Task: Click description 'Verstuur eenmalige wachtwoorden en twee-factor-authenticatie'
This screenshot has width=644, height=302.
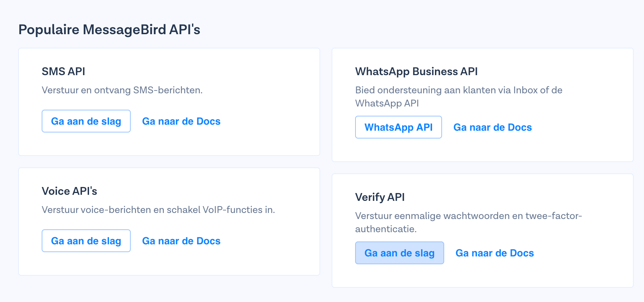Action: tap(468, 222)
